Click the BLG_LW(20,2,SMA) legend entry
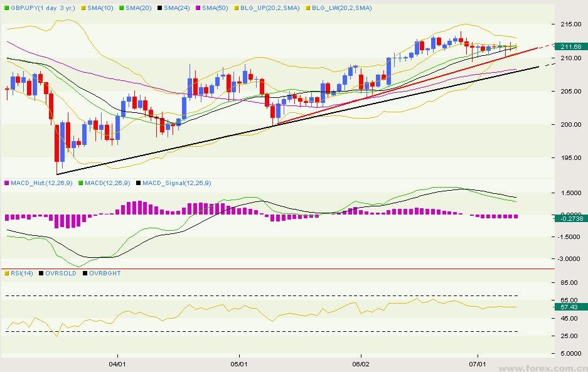 pyautogui.click(x=339, y=8)
